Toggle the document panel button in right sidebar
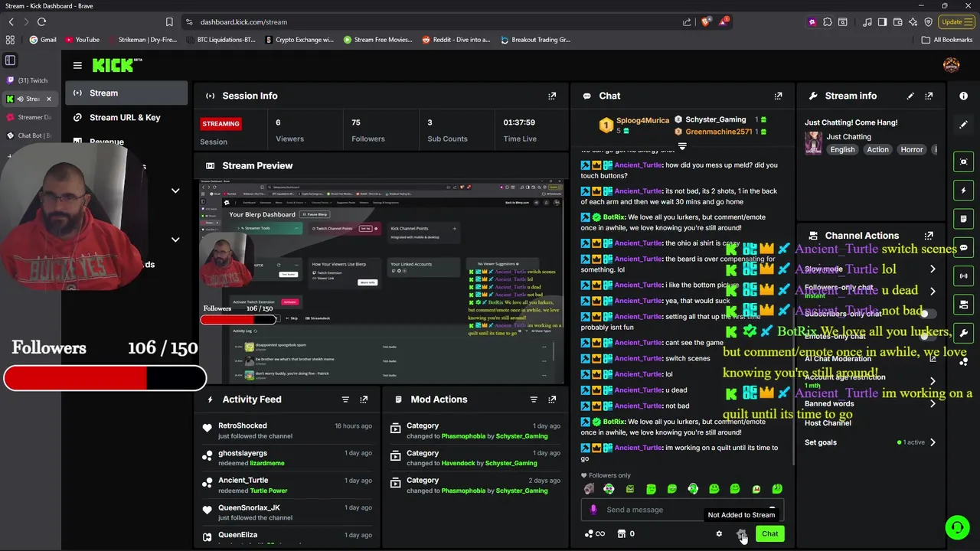This screenshot has width=980, height=551. point(963,219)
